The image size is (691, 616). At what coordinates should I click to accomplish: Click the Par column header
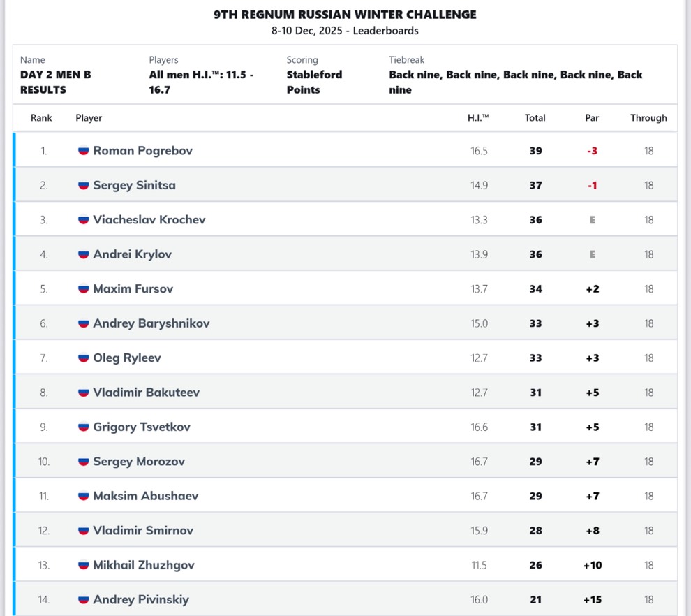[592, 118]
